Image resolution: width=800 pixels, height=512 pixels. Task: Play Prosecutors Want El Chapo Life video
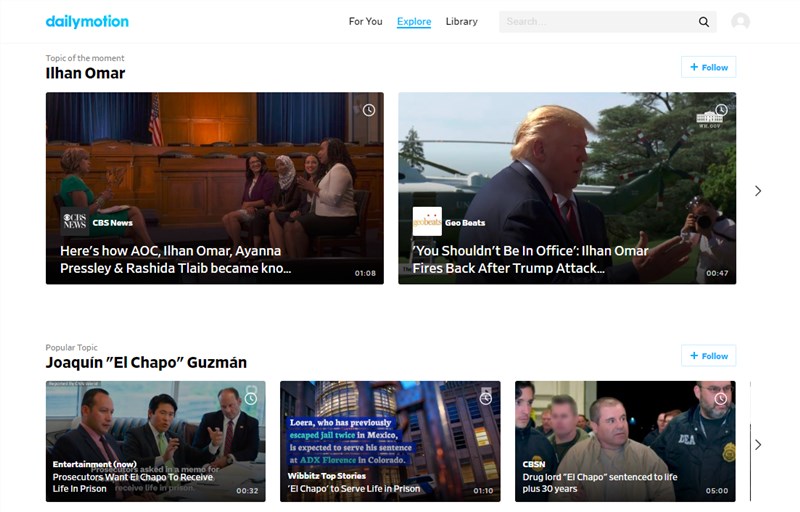[156, 441]
